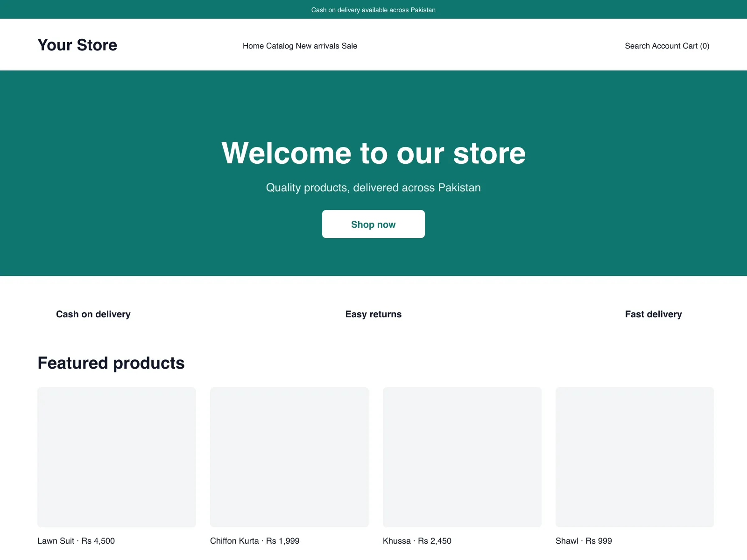Click the 'Easy returns' feature text
The height and width of the screenshot is (560, 747).
373,314
